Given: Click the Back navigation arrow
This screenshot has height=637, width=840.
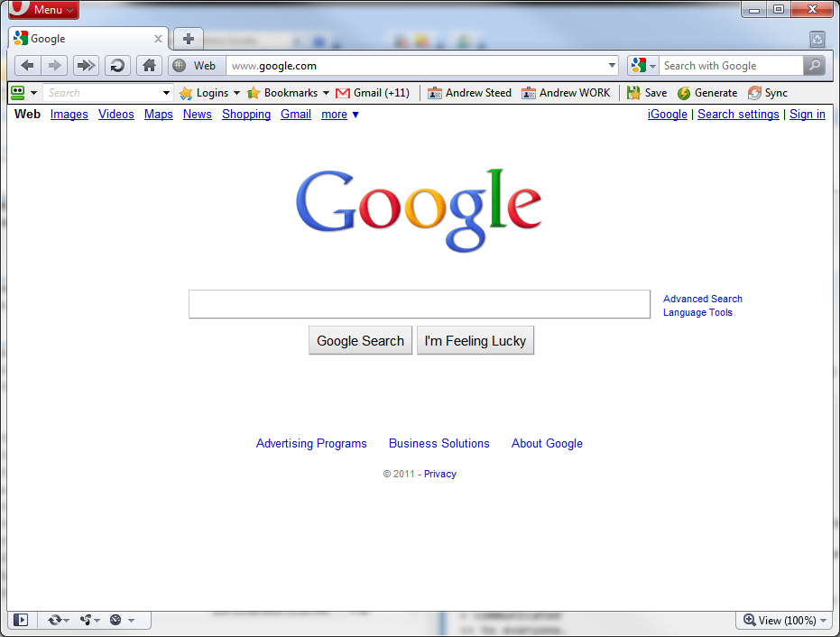Looking at the screenshot, I should (27, 65).
